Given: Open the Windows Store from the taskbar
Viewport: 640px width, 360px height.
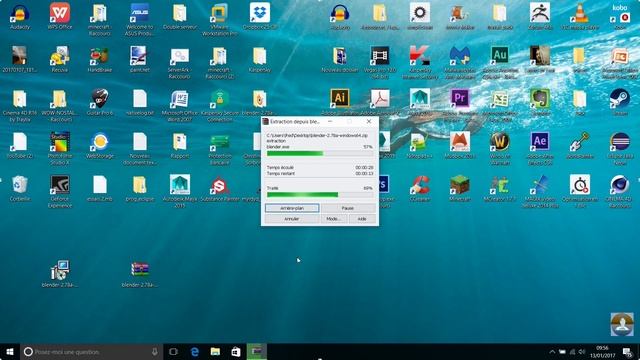Looking at the screenshot, I should click(x=236, y=351).
